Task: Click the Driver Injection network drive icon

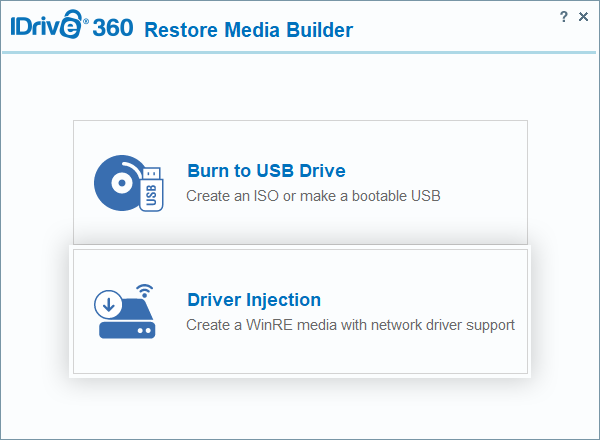Action: [x=127, y=311]
